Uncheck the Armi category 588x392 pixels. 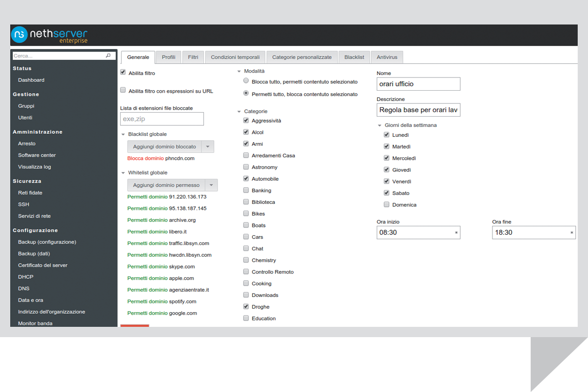pyautogui.click(x=246, y=144)
